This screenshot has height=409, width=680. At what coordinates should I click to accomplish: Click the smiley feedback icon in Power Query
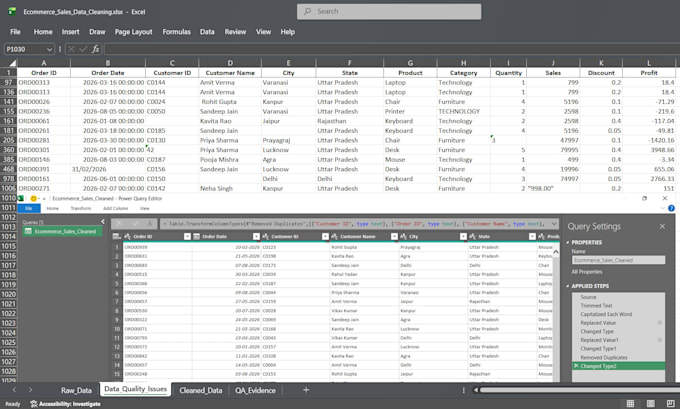(33, 198)
